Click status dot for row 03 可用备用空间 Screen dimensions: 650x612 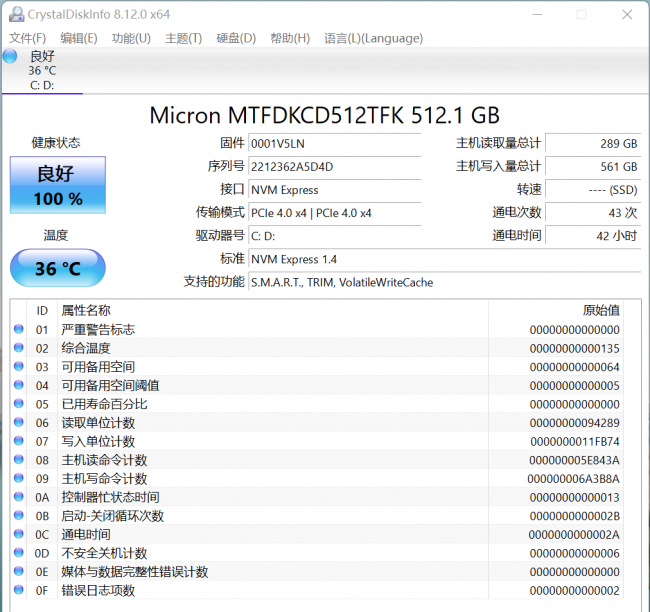click(x=19, y=367)
